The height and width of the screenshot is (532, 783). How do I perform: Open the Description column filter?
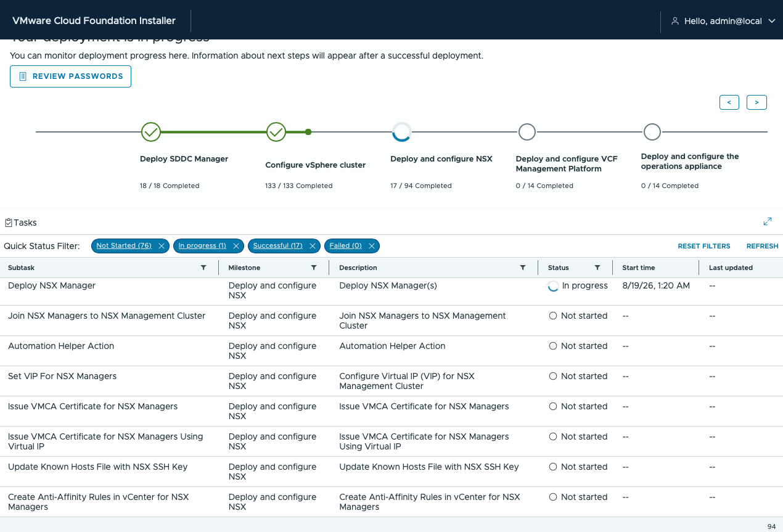523,268
